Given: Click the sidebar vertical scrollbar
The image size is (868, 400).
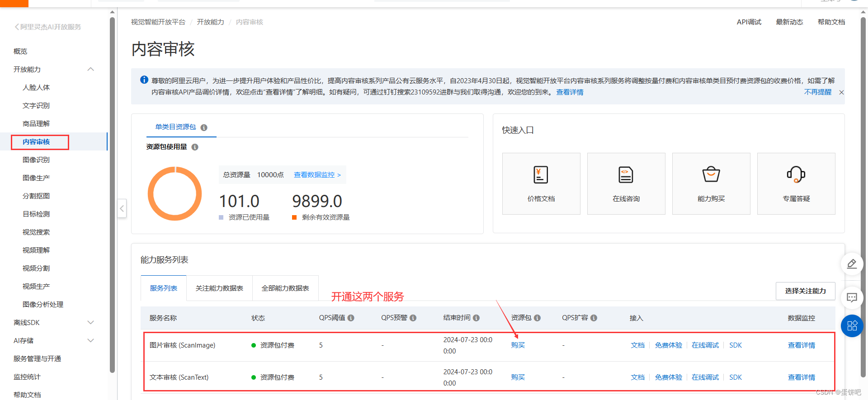Looking at the screenshot, I should tap(112, 194).
